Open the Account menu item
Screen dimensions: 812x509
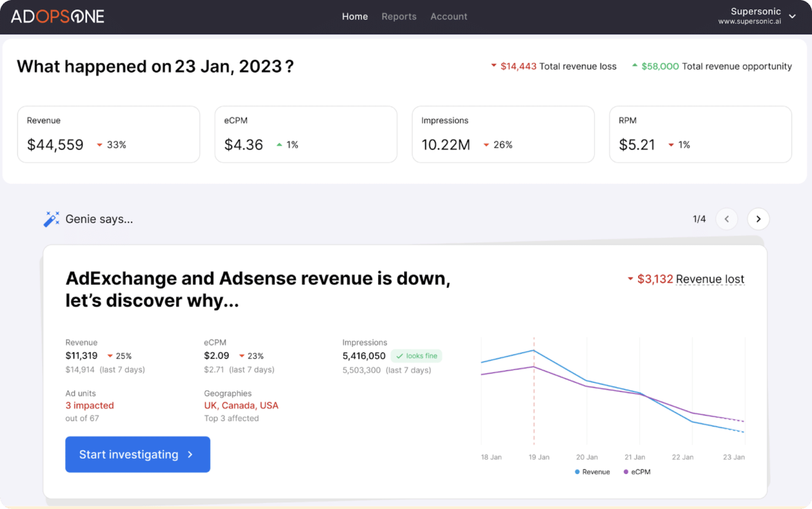[448, 17]
